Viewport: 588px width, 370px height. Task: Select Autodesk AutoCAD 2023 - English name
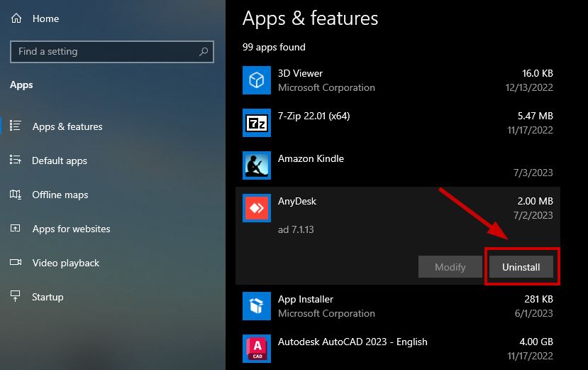(x=353, y=342)
